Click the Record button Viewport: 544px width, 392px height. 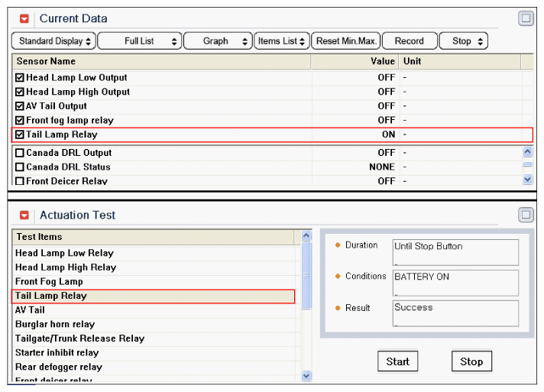click(410, 41)
